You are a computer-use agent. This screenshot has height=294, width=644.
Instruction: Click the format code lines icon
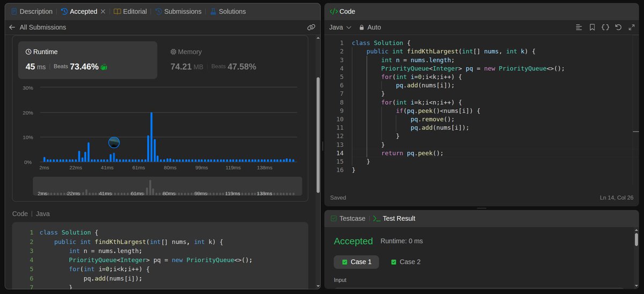tap(579, 27)
